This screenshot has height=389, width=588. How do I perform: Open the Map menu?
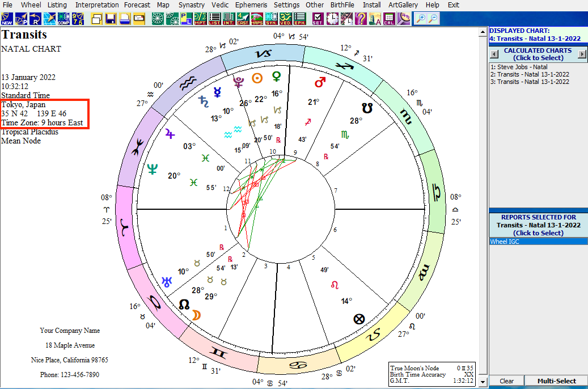pyautogui.click(x=163, y=5)
